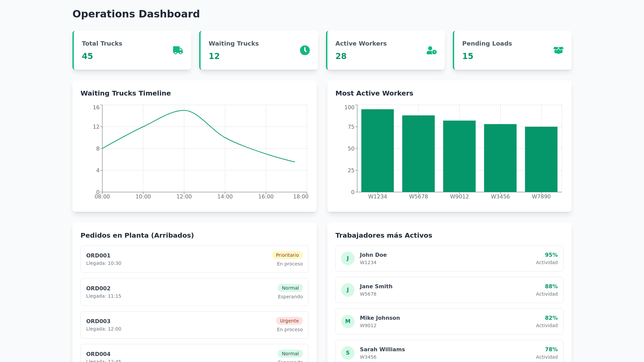Click John Doe's avatar circle
Viewport: 644px width, 362px height.
pyautogui.click(x=347, y=258)
